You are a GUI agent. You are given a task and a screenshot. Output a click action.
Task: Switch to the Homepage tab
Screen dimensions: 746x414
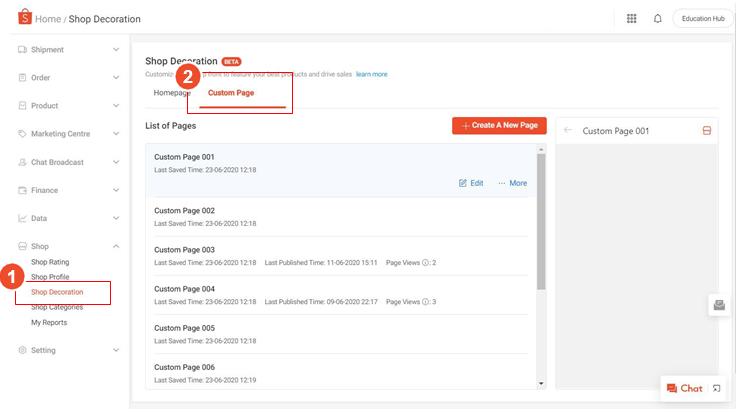click(171, 93)
